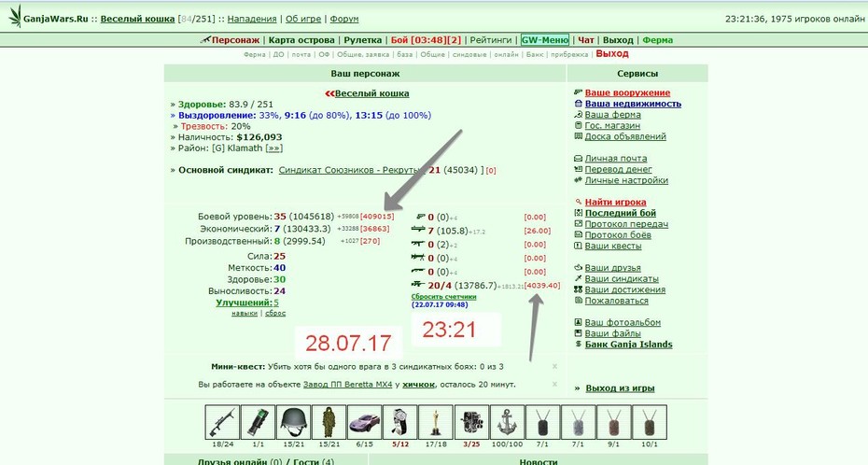Click Сбросить счетчики link

click(444, 297)
